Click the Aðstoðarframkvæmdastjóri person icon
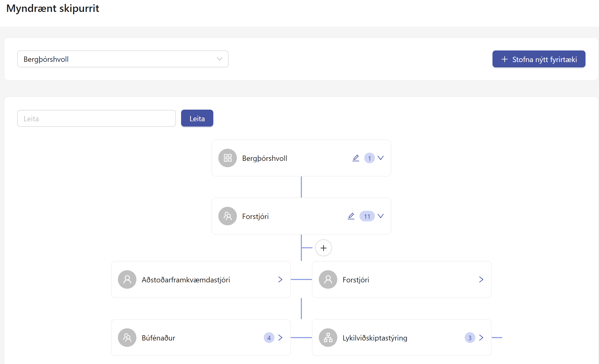This screenshot has width=599, height=364. coord(127,279)
